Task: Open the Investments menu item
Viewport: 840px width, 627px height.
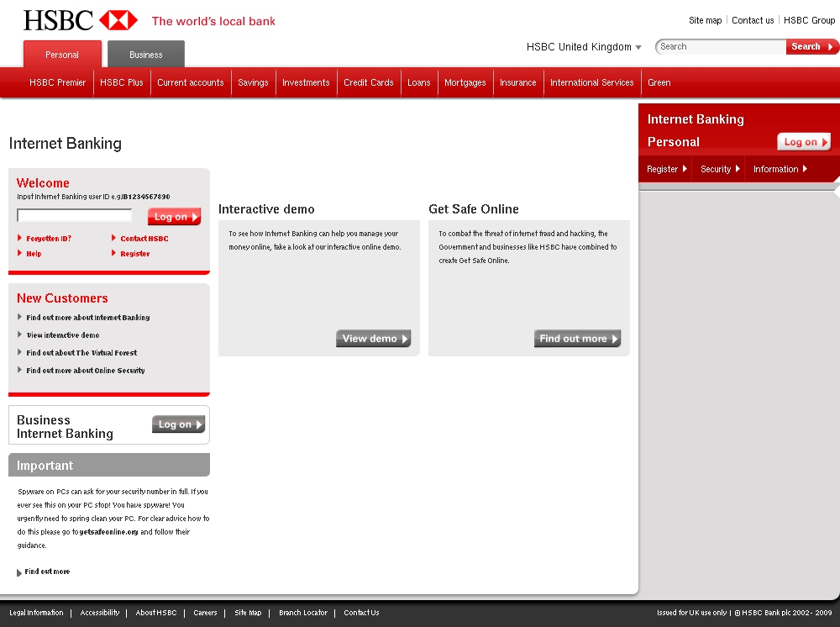Action: [x=306, y=82]
